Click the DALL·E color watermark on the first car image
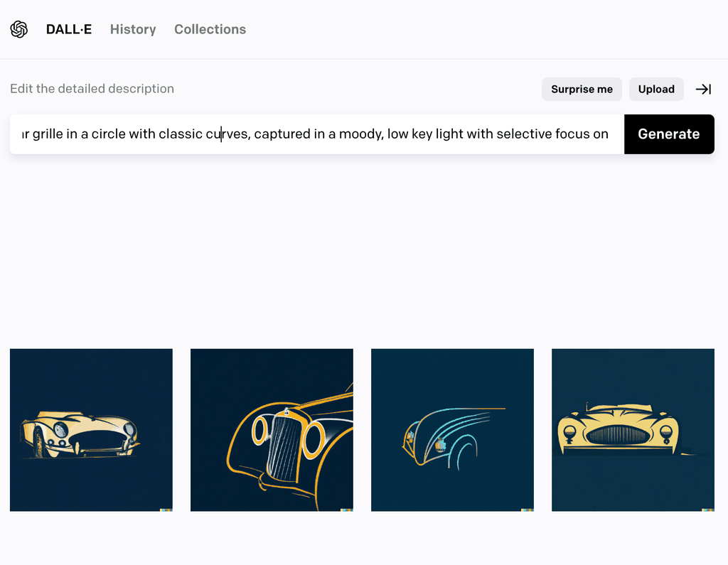Viewport: 728px width, 565px height. point(166,508)
